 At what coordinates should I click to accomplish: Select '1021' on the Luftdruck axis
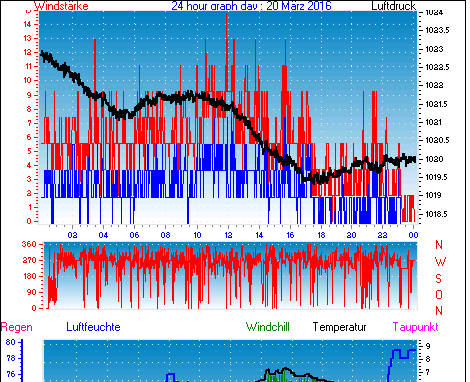(x=434, y=122)
